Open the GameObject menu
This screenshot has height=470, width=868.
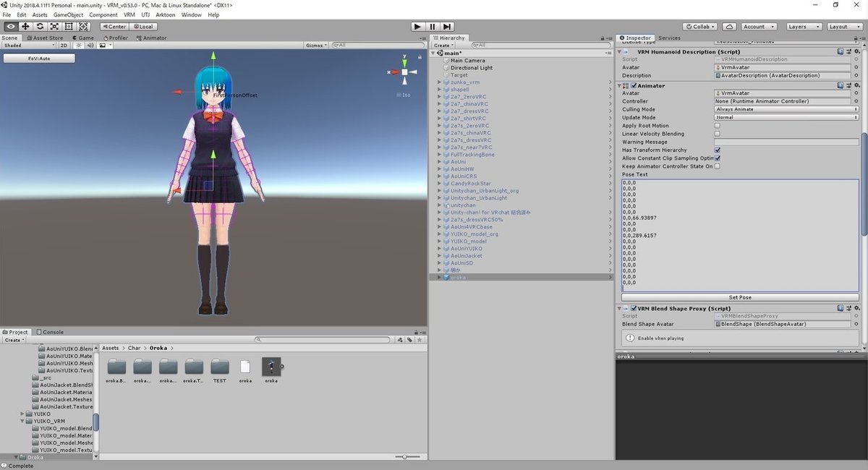point(69,14)
